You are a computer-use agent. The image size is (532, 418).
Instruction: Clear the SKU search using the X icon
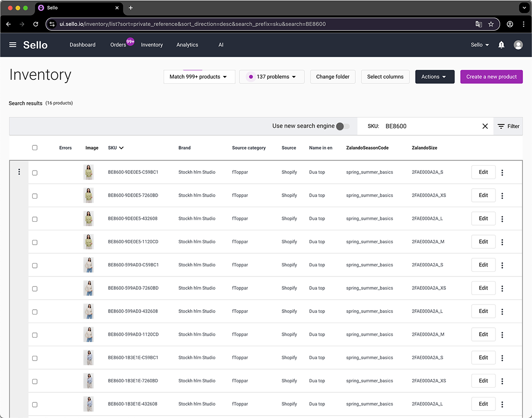click(x=485, y=126)
